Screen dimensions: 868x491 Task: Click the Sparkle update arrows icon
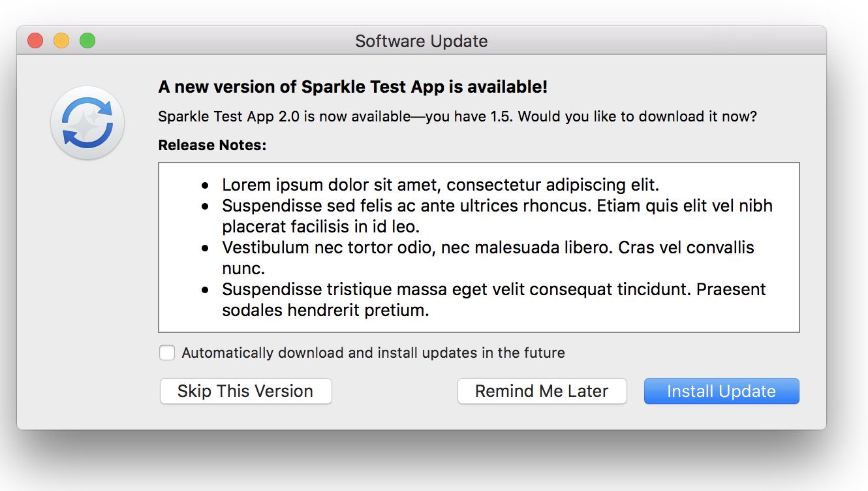tap(87, 123)
